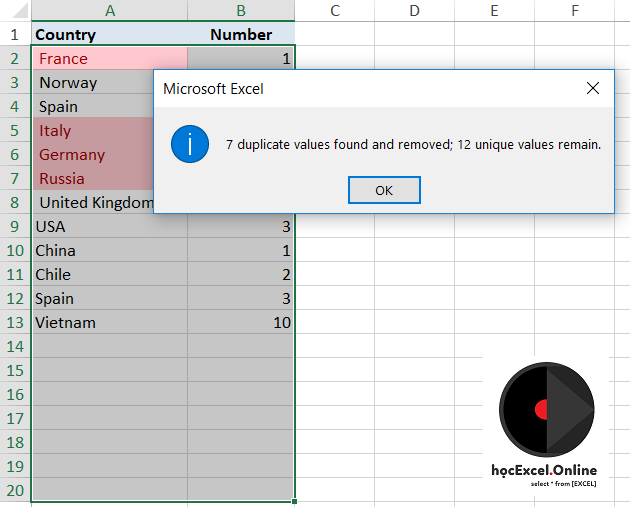Click the number cell beside USA

click(241, 226)
